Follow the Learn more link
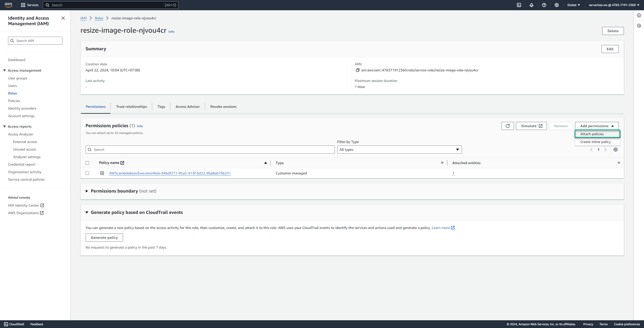Image resolution: width=644 pixels, height=328 pixels. coord(443,228)
